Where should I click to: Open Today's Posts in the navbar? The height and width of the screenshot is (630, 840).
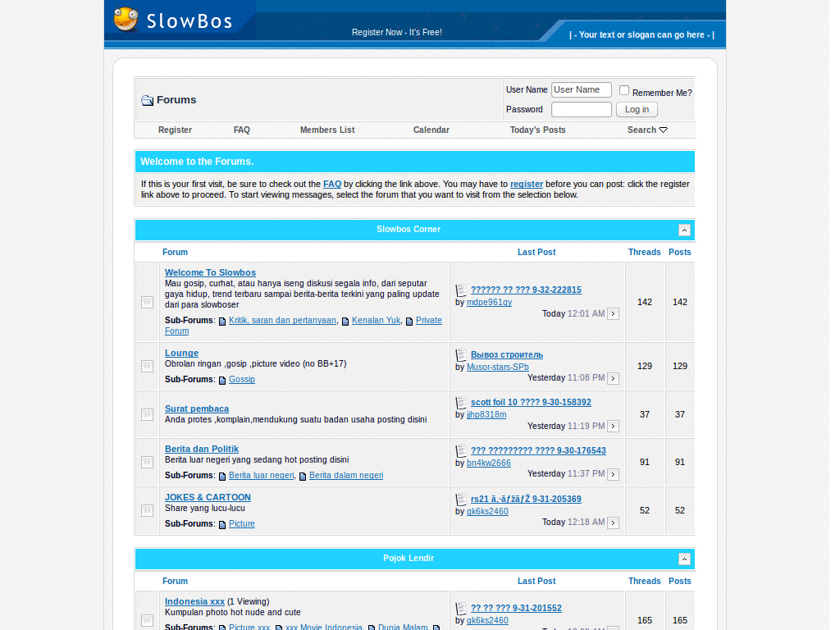pos(538,130)
